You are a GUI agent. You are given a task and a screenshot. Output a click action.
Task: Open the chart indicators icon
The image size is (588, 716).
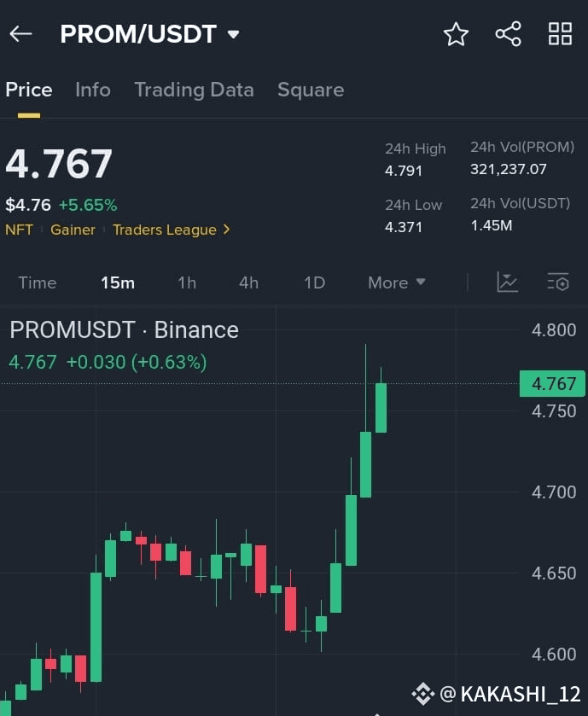tap(507, 282)
